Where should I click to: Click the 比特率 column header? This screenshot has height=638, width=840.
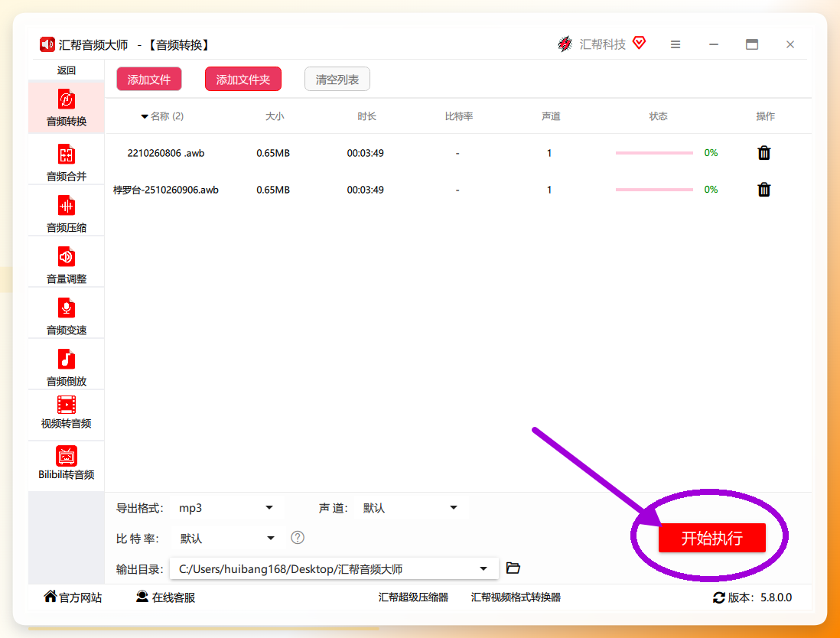(x=459, y=116)
